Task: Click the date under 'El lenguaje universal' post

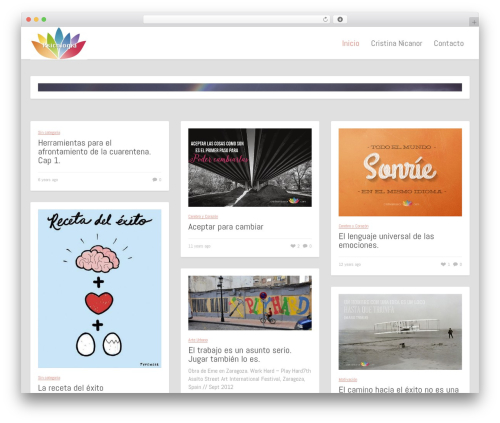Action: [x=350, y=264]
